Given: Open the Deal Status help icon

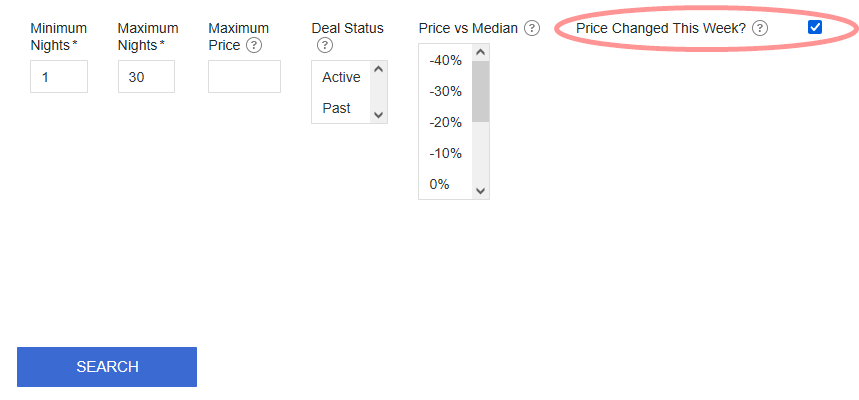Looking at the screenshot, I should click(x=324, y=45).
